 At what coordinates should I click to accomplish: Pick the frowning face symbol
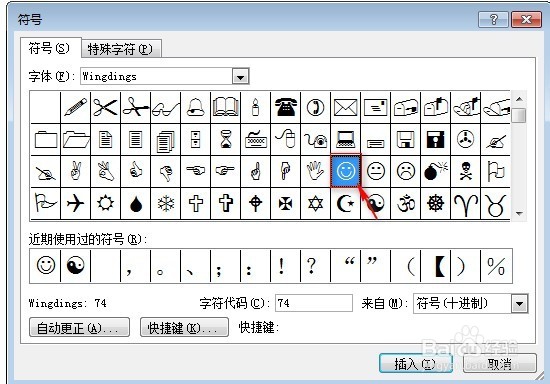pos(405,171)
